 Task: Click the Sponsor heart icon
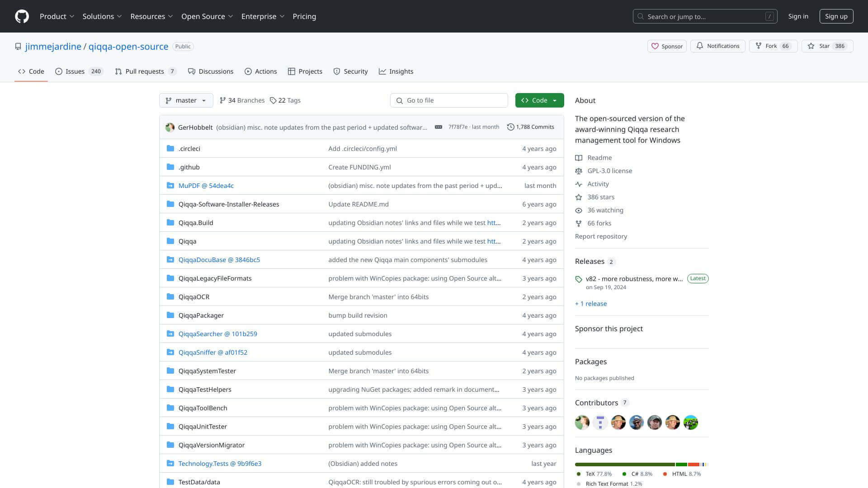(x=655, y=46)
